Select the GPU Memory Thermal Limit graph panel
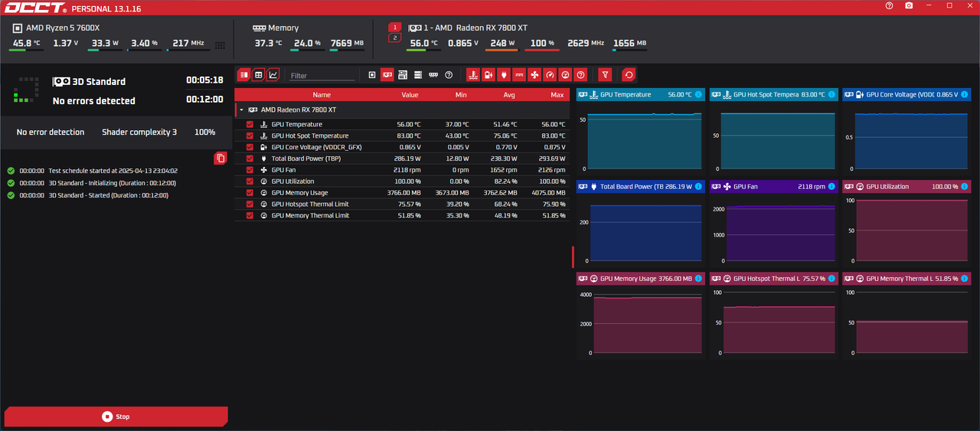Image resolution: width=980 pixels, height=431 pixels. point(906,316)
